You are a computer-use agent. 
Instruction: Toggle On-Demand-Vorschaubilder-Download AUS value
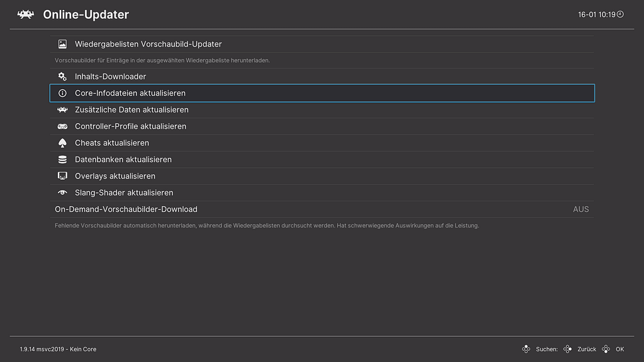click(580, 209)
